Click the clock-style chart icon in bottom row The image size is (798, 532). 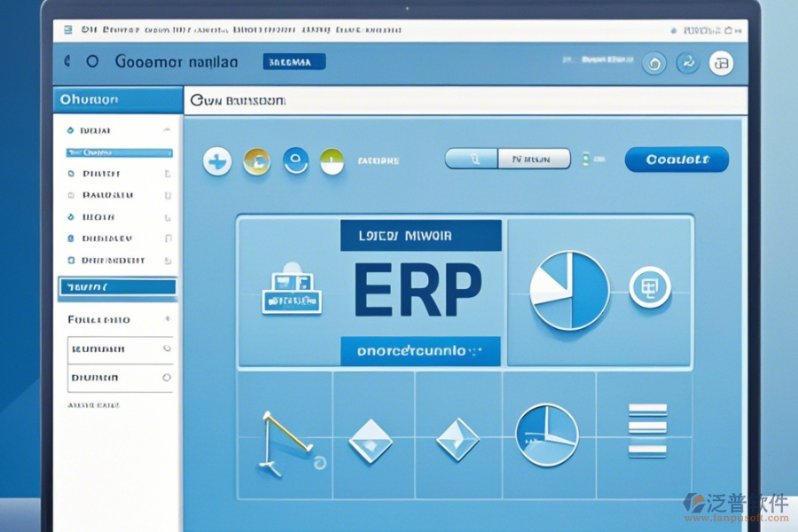pos(547,434)
